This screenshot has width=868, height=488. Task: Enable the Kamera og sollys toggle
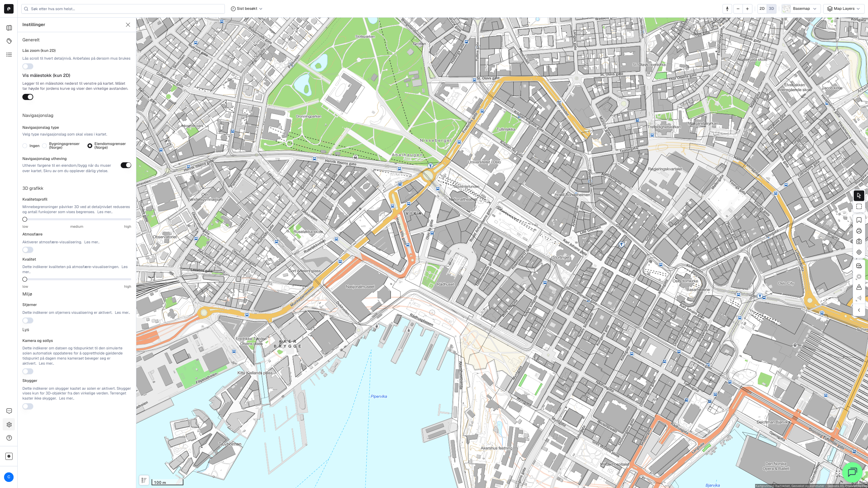click(28, 371)
